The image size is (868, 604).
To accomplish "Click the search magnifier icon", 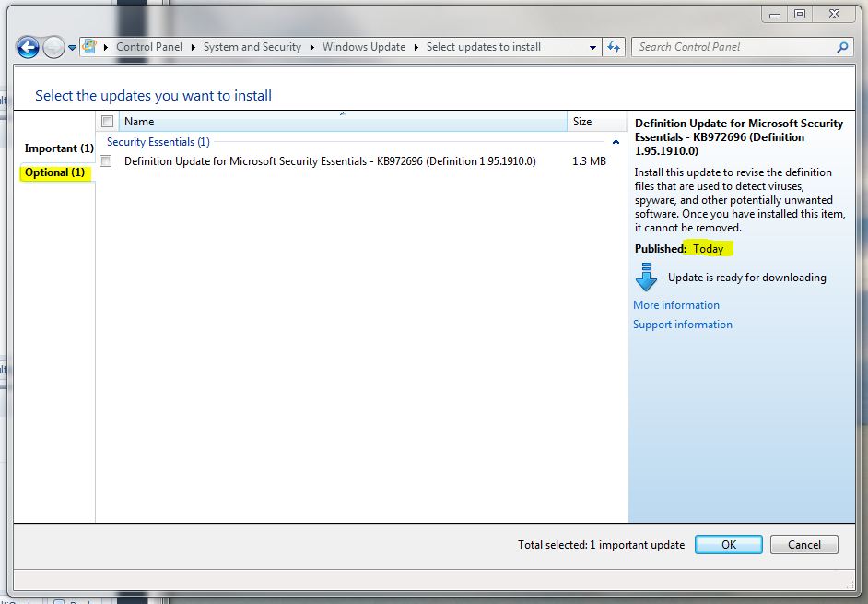I will pyautogui.click(x=842, y=48).
